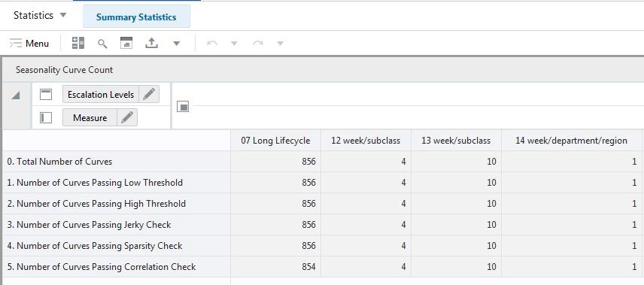Click the Export upload icon
Screen dimensions: 644x285
(151, 43)
